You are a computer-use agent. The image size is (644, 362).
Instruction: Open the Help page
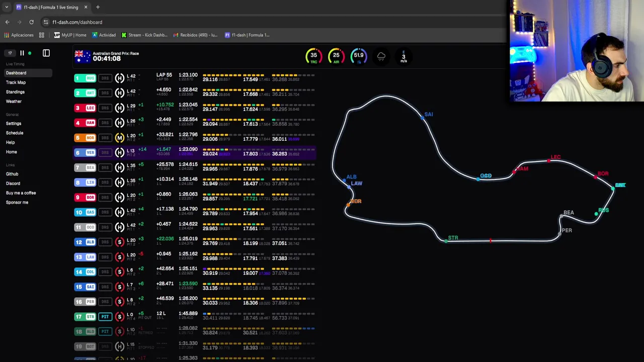coord(10,143)
